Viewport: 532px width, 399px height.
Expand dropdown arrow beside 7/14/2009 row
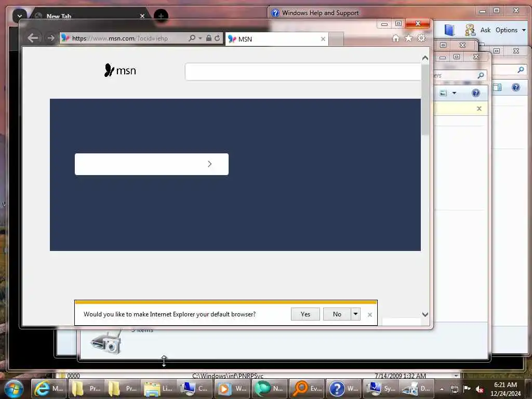pyautogui.click(x=456, y=376)
